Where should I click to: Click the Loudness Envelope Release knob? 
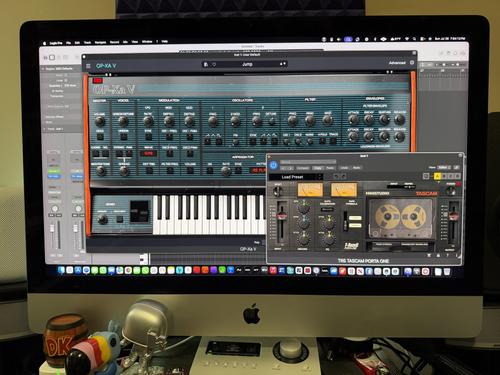399,136
